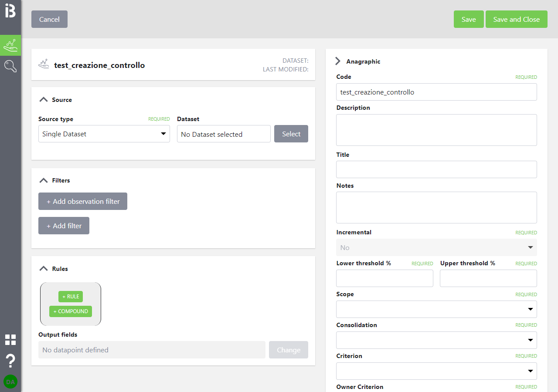
Task: Click into the Description text area
Action: coord(436,130)
